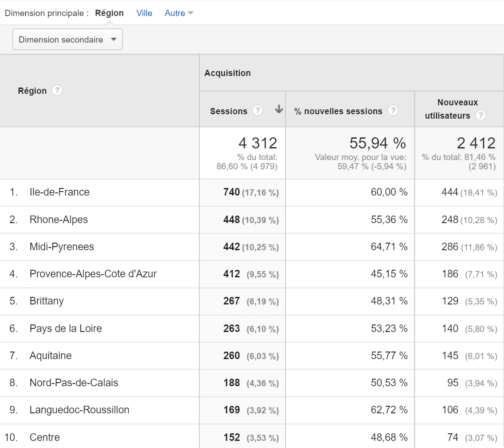Click Brittany sessions value 267

[231, 301]
